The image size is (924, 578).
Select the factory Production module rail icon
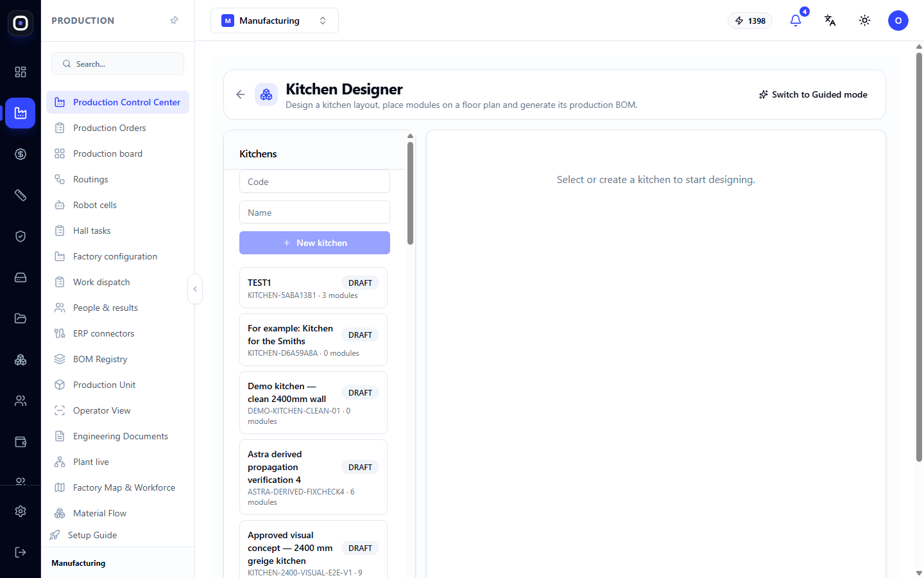point(21,113)
